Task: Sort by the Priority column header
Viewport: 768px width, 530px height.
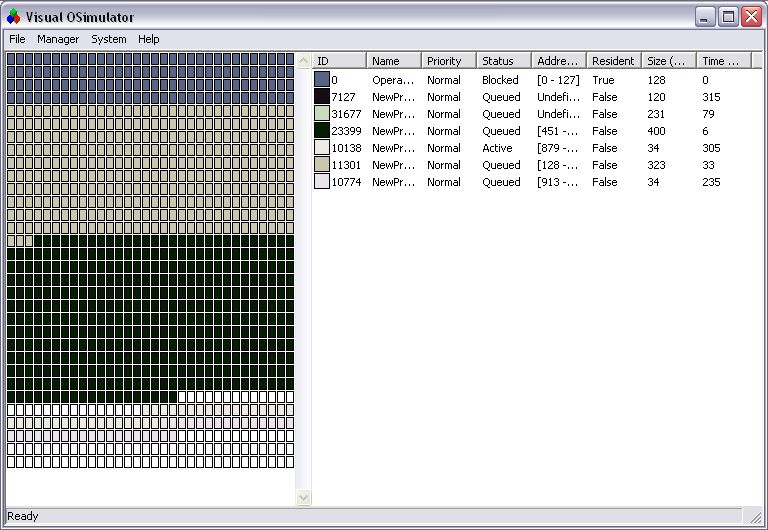Action: (449, 61)
